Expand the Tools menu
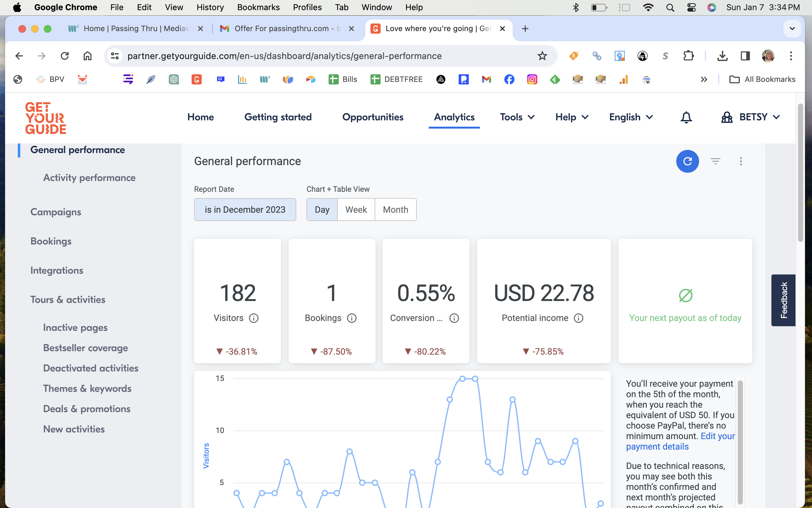Screen dimensions: 812x508 coord(517,117)
